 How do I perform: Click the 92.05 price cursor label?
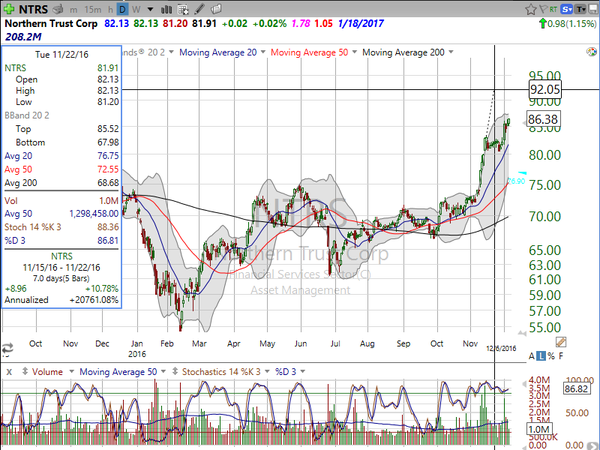click(x=545, y=89)
